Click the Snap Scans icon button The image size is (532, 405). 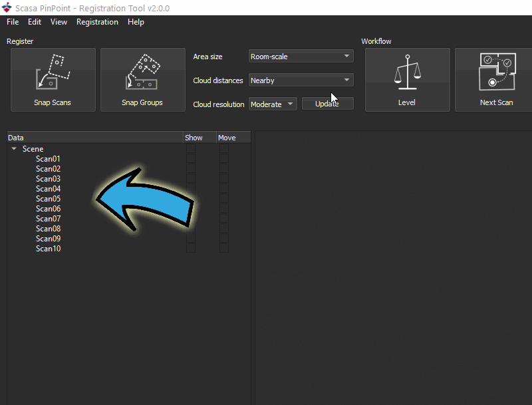click(53, 80)
